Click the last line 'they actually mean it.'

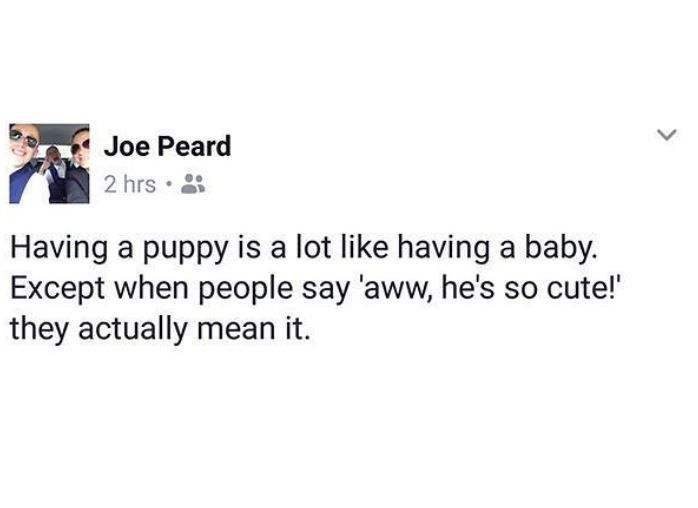point(159,330)
